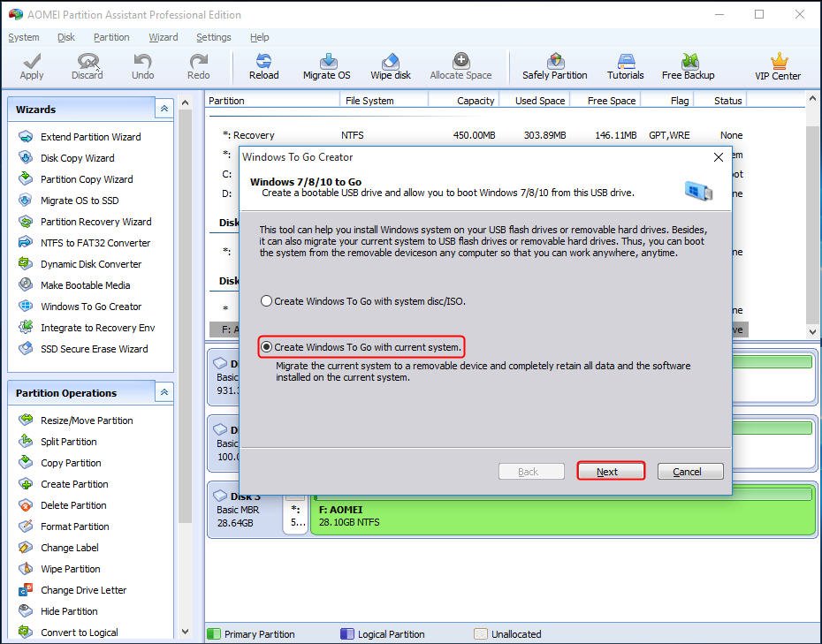
Task: Launch Extend Partition Wizard
Action: point(91,137)
